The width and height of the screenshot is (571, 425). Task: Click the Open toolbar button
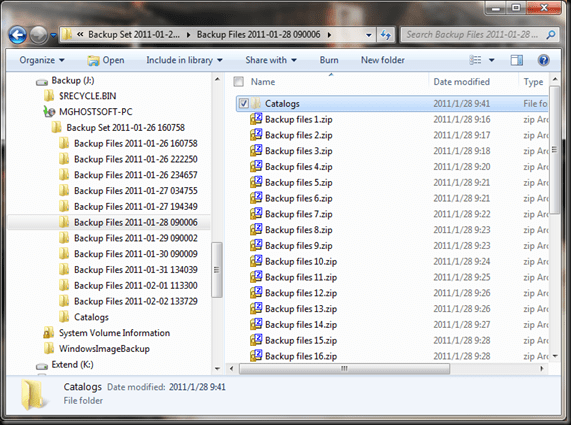tap(106, 60)
